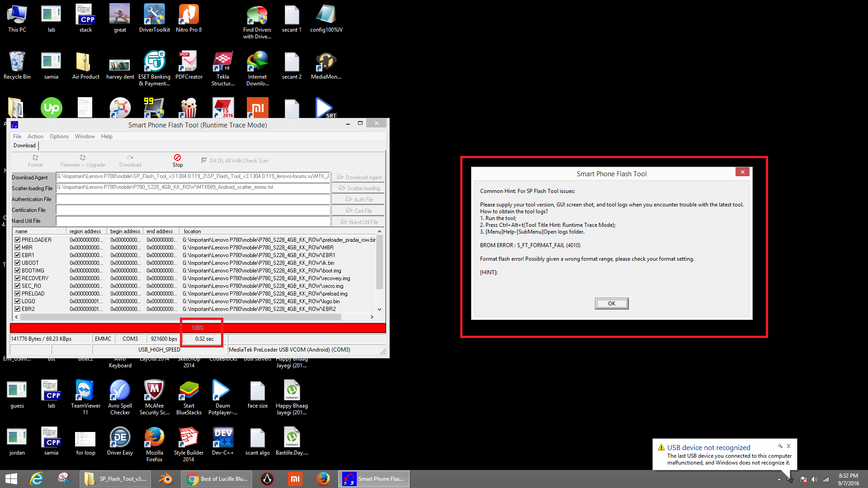The height and width of the screenshot is (488, 868).
Task: Open DriverToolkit desktop icon
Action: (155, 19)
